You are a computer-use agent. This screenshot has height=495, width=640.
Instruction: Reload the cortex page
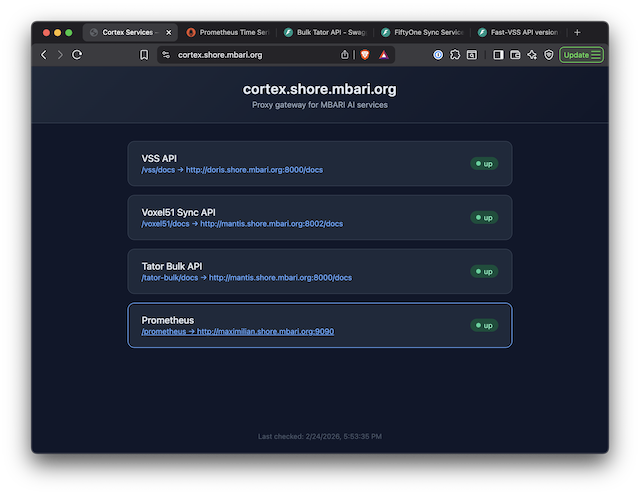[77, 55]
